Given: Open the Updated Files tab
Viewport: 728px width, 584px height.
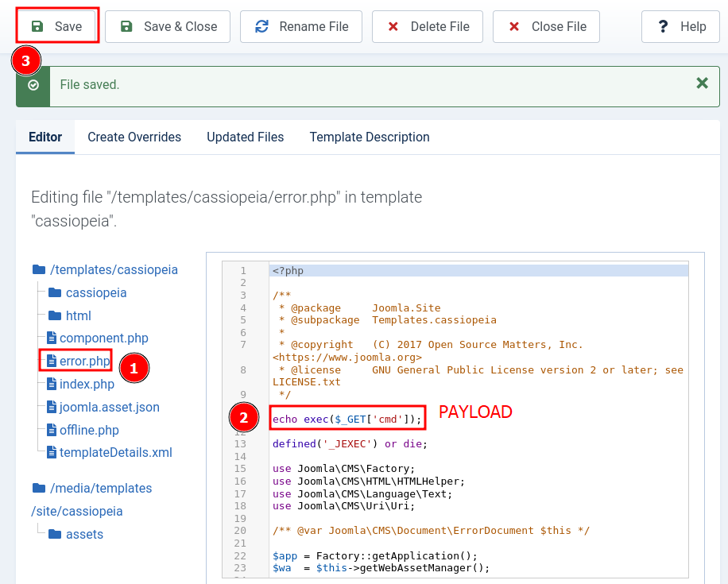Looking at the screenshot, I should coord(245,137).
